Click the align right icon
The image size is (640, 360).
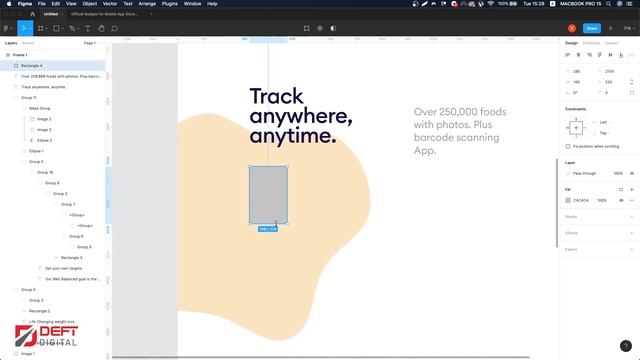coord(589,55)
